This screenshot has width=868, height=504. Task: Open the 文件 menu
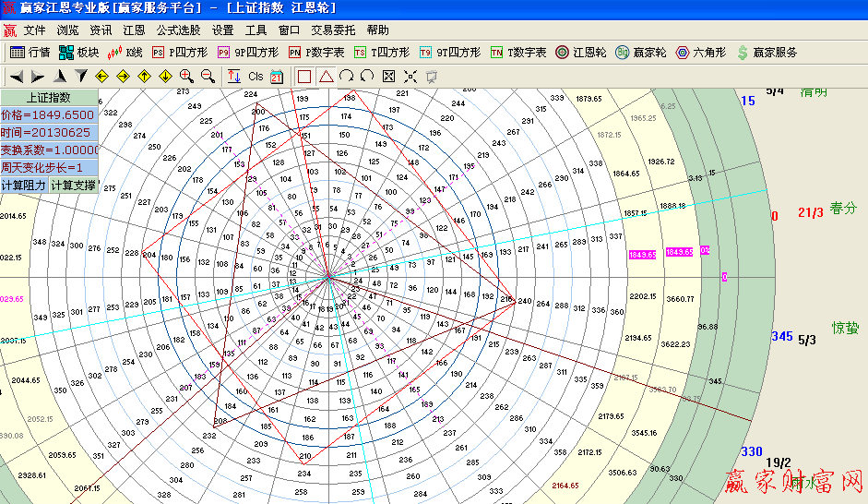(x=34, y=30)
